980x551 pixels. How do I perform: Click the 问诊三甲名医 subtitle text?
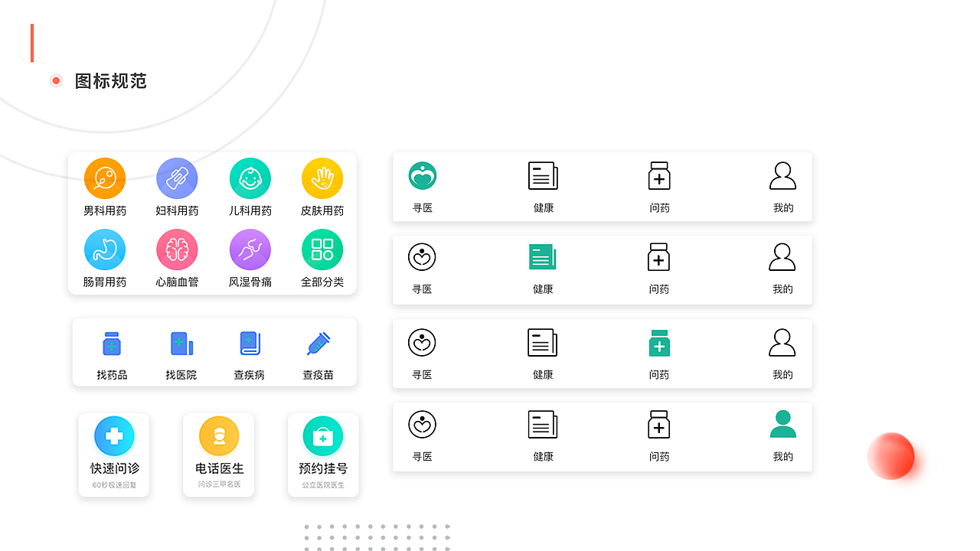coord(219,484)
